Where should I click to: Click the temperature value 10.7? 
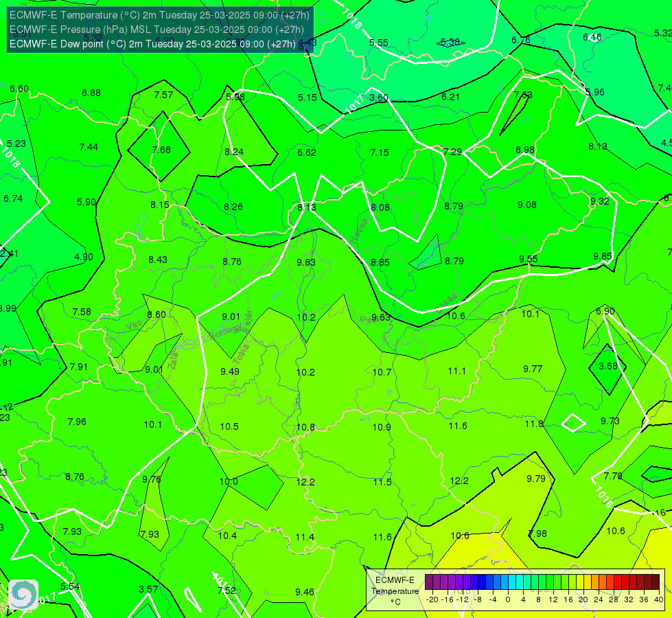point(382,373)
